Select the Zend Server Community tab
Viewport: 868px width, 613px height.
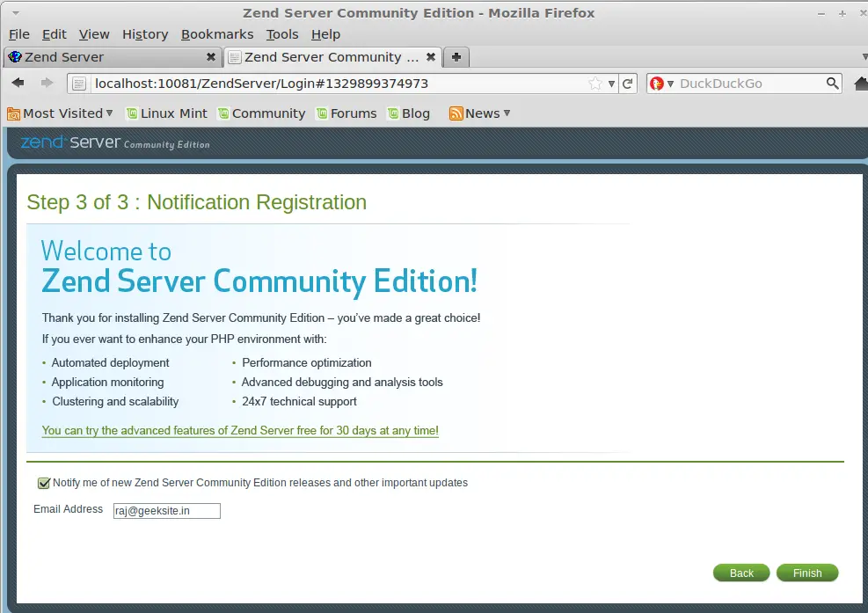point(332,57)
